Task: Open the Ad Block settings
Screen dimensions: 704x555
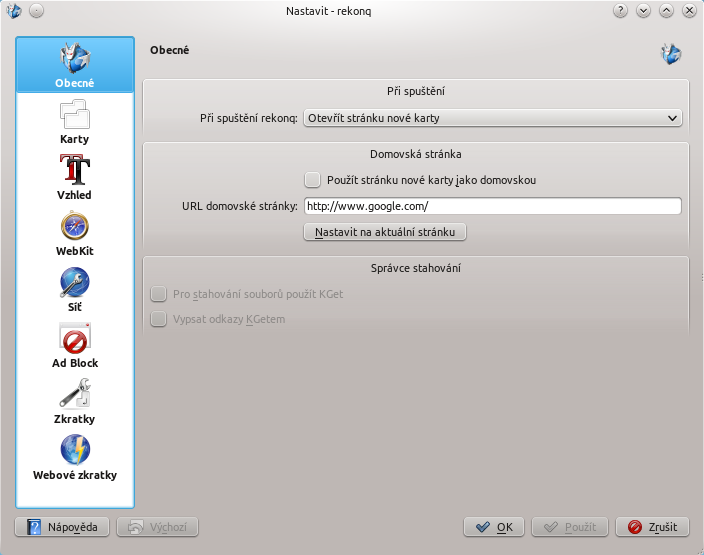Action: point(75,345)
